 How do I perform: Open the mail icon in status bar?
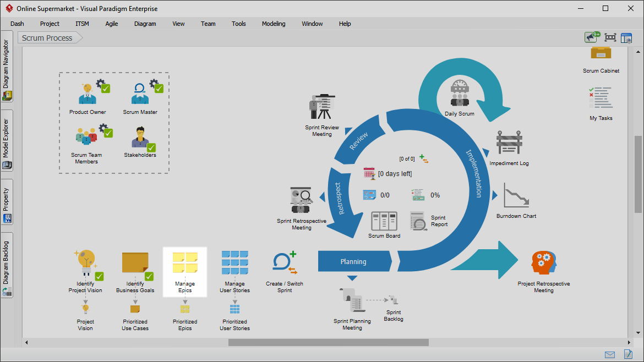click(610, 355)
